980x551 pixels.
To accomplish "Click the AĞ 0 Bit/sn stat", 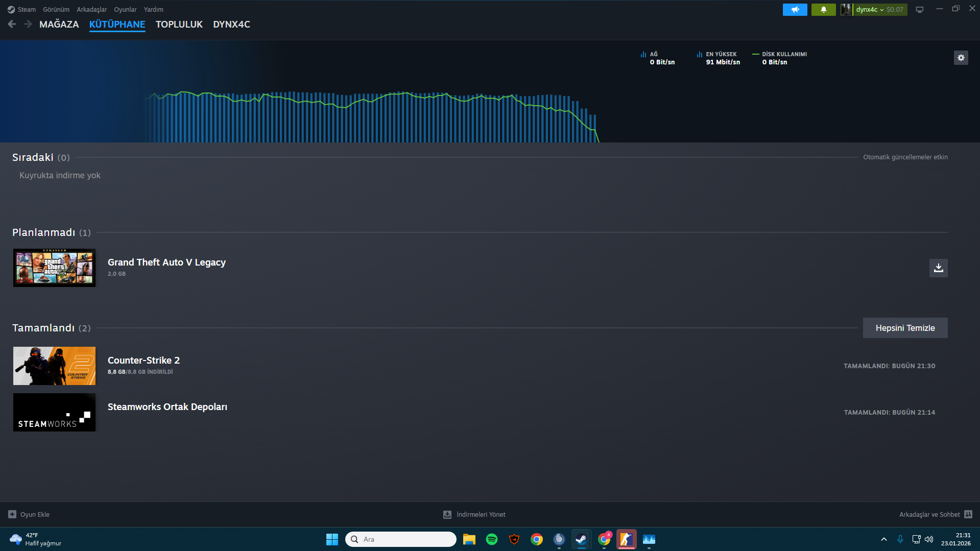I will (x=658, y=58).
